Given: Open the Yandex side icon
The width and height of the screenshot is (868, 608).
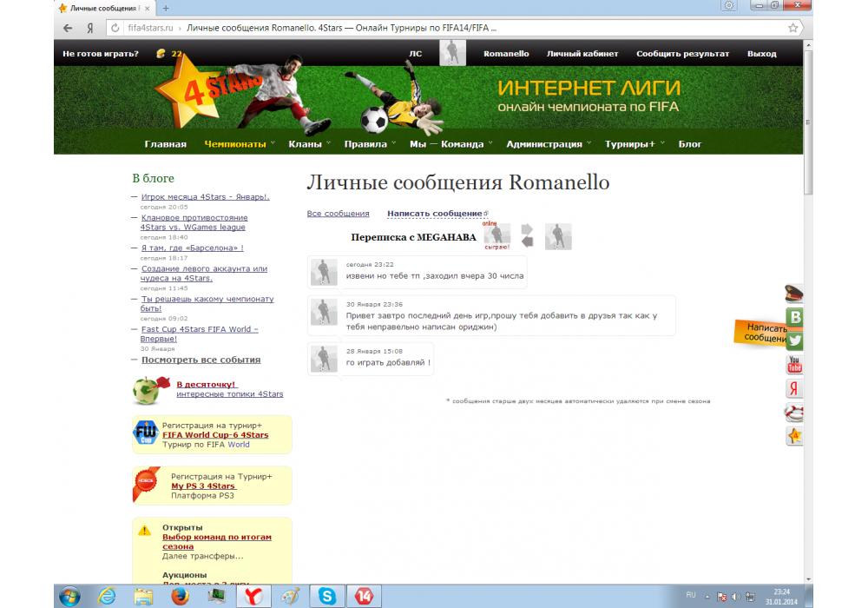Looking at the screenshot, I should 794,388.
